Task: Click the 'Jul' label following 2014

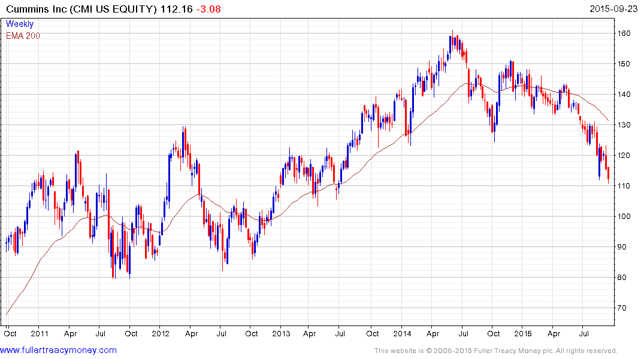Action: pos(463,333)
